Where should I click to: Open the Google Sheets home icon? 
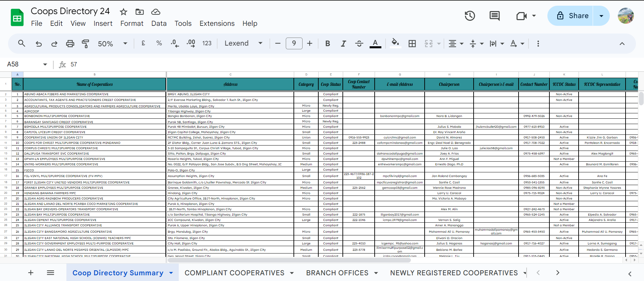pos(17,17)
